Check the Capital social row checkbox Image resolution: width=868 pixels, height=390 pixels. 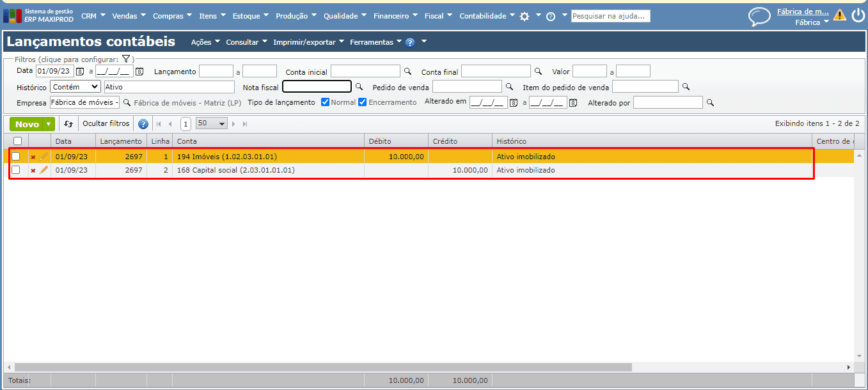pyautogui.click(x=16, y=170)
